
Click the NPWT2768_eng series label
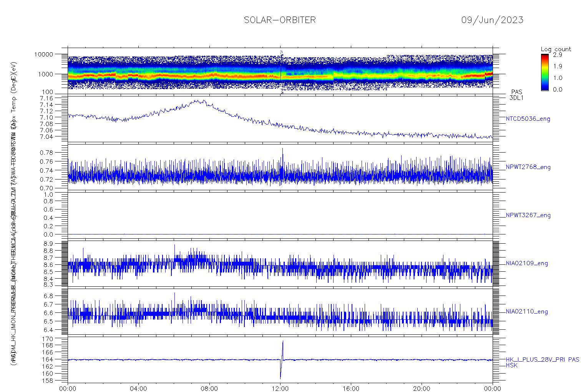[x=528, y=167]
